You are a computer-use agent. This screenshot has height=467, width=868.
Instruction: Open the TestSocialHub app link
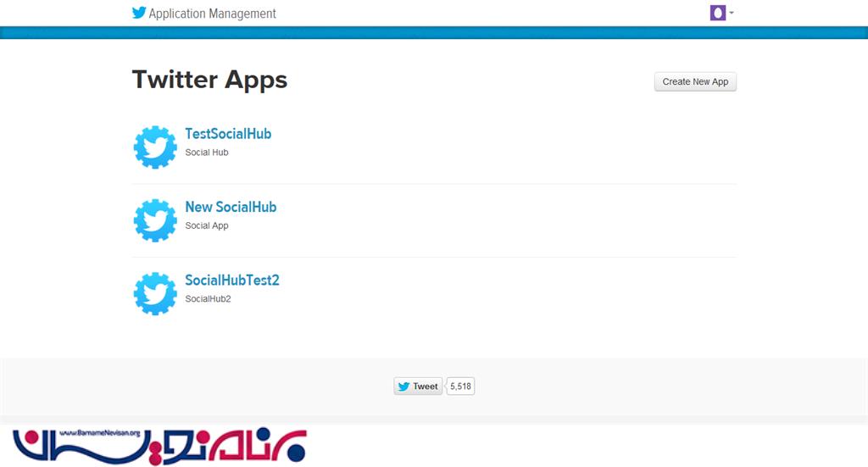[x=228, y=134]
